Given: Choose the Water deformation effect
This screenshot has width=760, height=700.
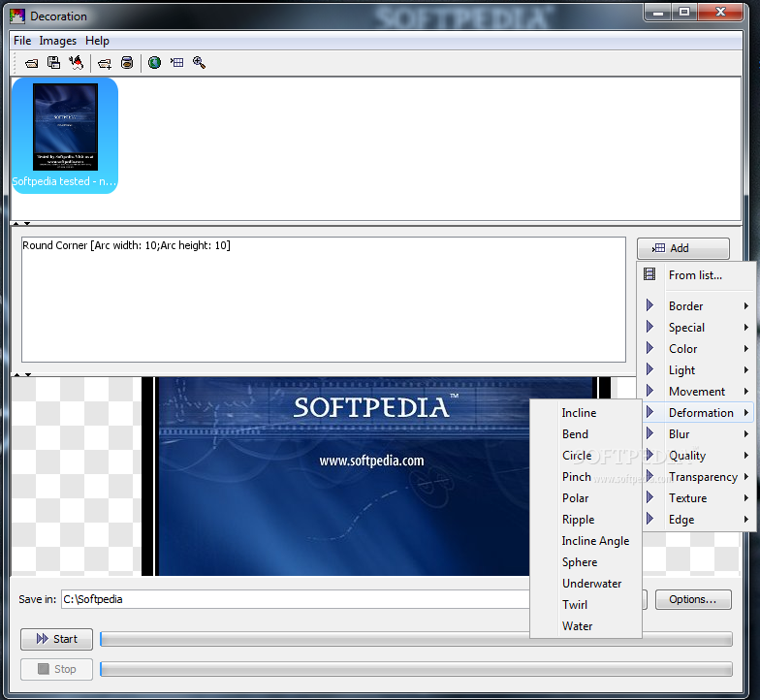Looking at the screenshot, I should (586, 626).
